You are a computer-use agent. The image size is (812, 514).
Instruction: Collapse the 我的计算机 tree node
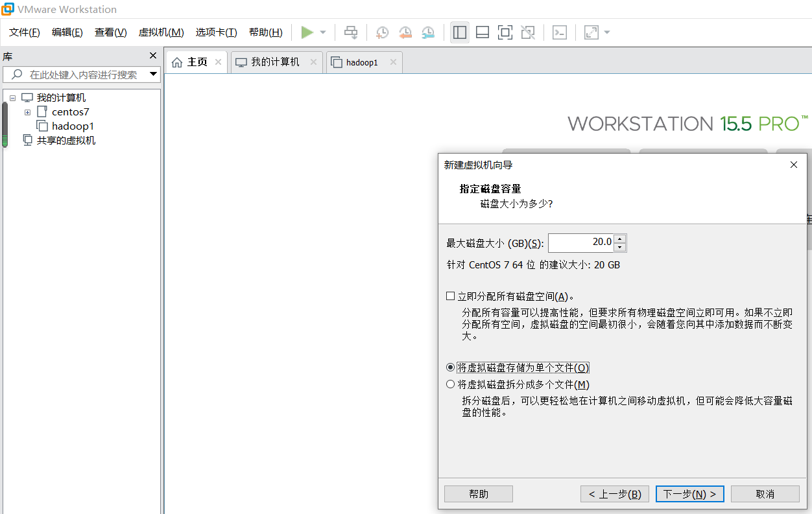click(x=12, y=98)
